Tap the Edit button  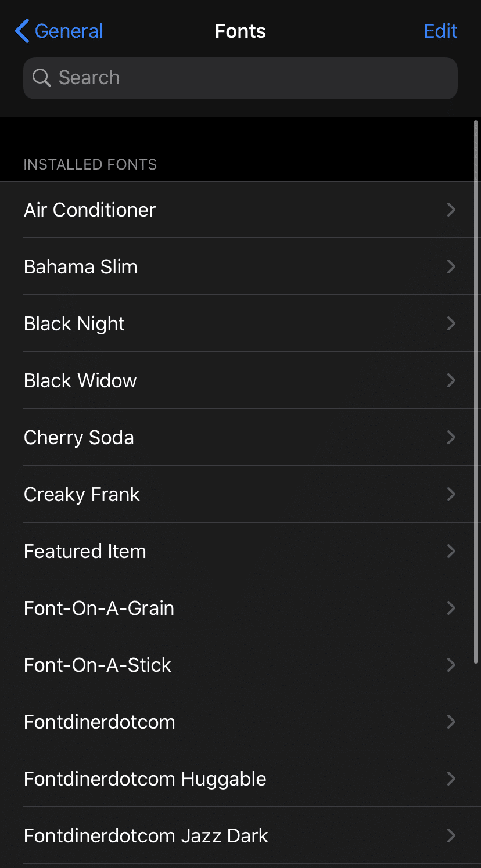coord(440,31)
